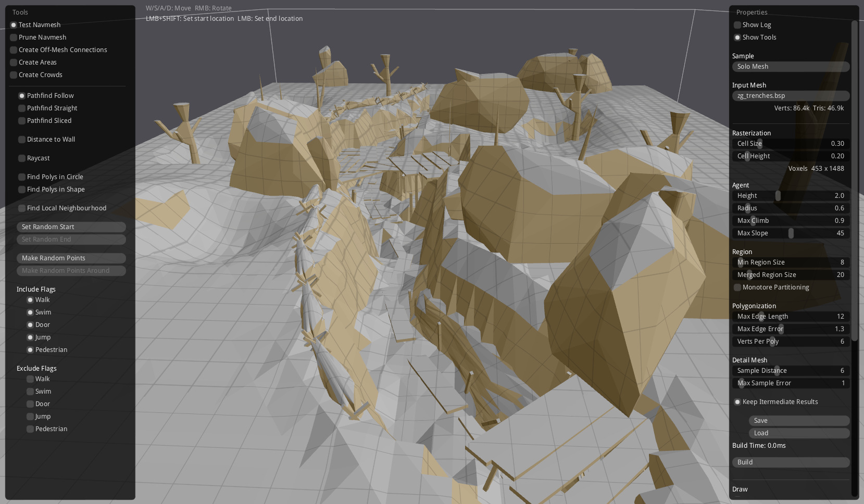Activate the Create Crowds tool
This screenshot has width=864, height=504.
(14, 75)
